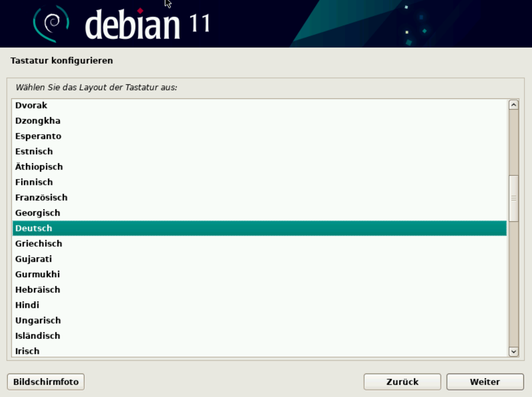Viewport: 532px width, 397px height.
Task: Take a screenshot with Bildschirmfoto button
Action: pyautogui.click(x=46, y=382)
